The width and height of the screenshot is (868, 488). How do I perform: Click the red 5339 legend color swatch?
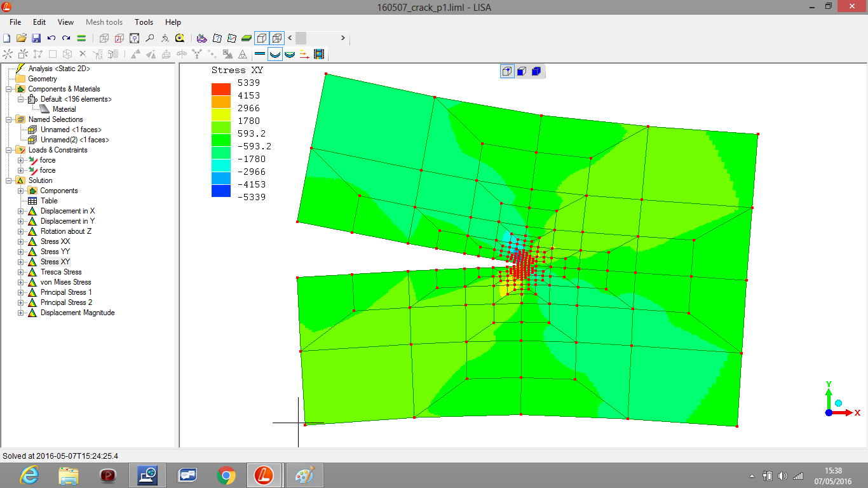click(221, 89)
